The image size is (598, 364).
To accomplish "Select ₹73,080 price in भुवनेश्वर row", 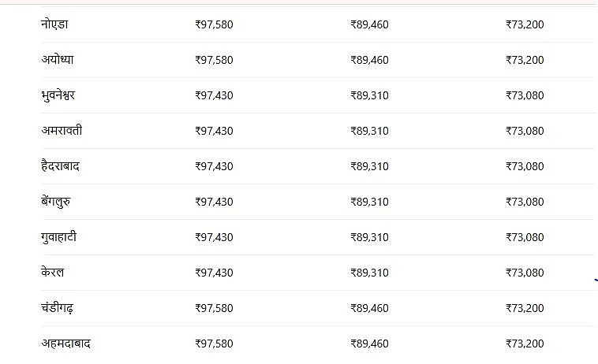I will pyautogui.click(x=525, y=95).
